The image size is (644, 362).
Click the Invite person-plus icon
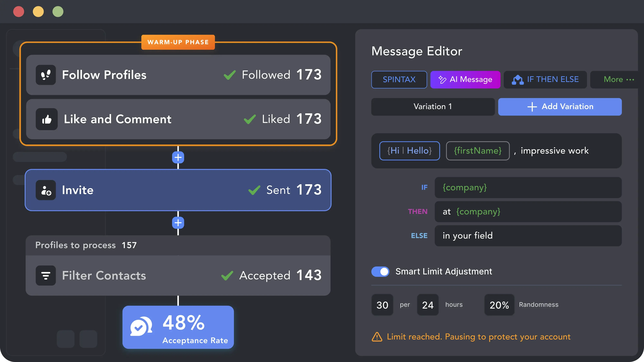click(46, 190)
